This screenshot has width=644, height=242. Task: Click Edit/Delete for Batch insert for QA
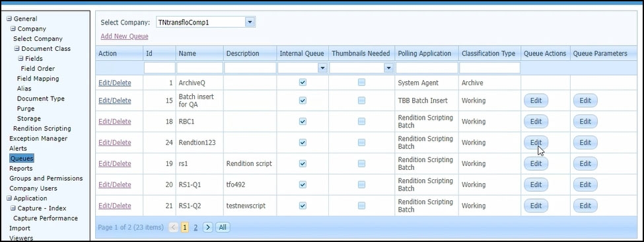click(x=114, y=101)
